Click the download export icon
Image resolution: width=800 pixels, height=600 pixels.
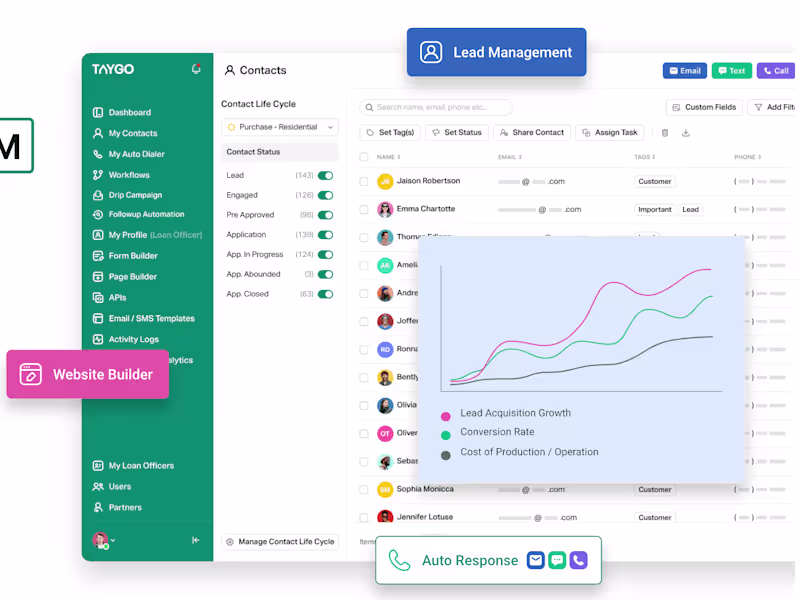(686, 133)
